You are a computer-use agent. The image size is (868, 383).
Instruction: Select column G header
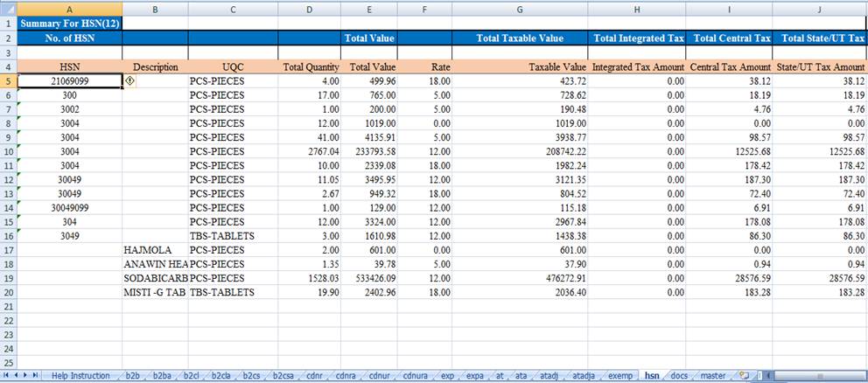[520, 9]
